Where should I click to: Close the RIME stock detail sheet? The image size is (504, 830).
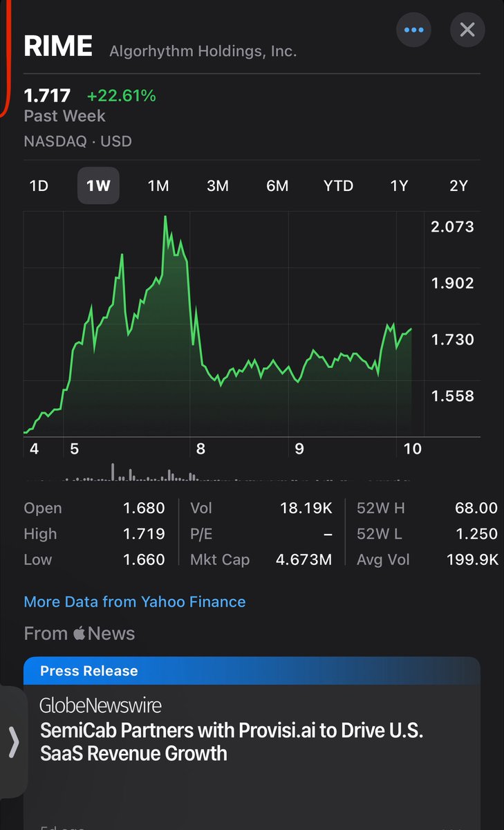coord(467,30)
